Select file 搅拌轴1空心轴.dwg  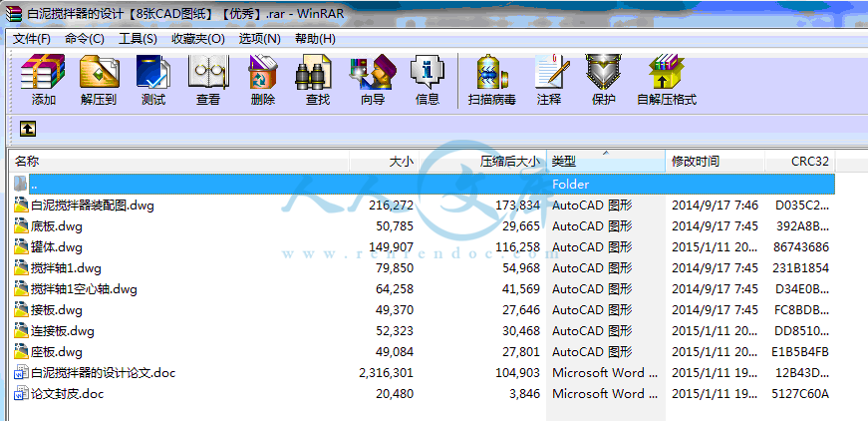coord(84,289)
